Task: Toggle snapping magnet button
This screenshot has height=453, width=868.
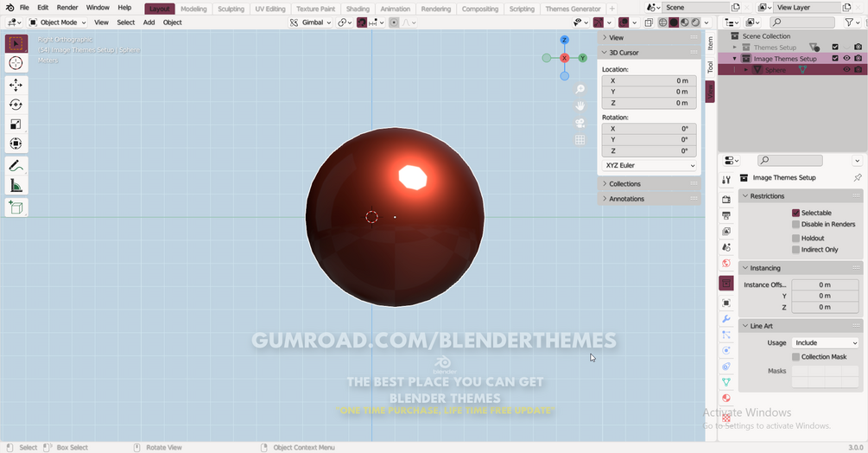Action: pos(362,22)
